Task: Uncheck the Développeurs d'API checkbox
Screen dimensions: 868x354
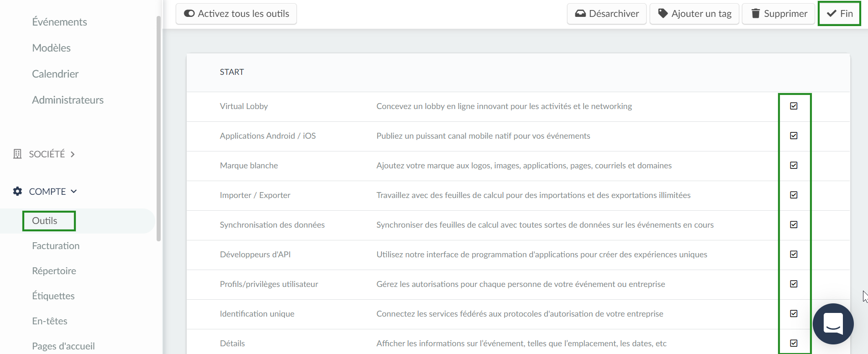Action: (x=794, y=254)
